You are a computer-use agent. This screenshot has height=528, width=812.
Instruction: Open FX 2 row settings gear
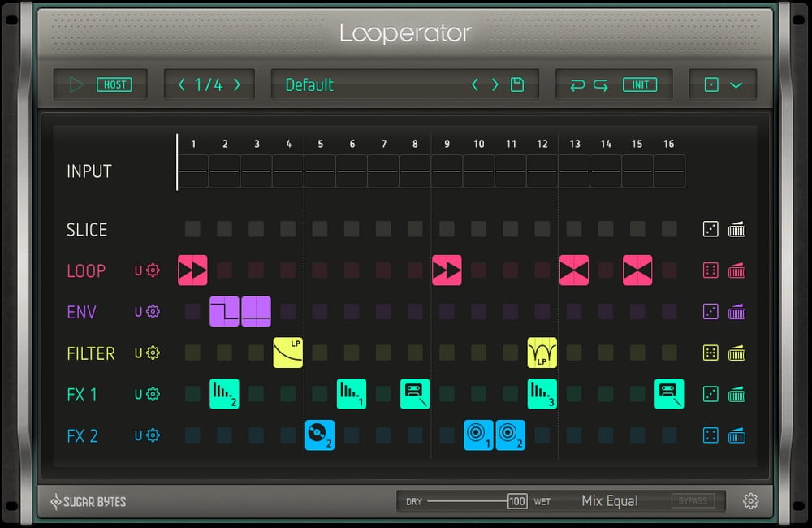pyautogui.click(x=153, y=435)
